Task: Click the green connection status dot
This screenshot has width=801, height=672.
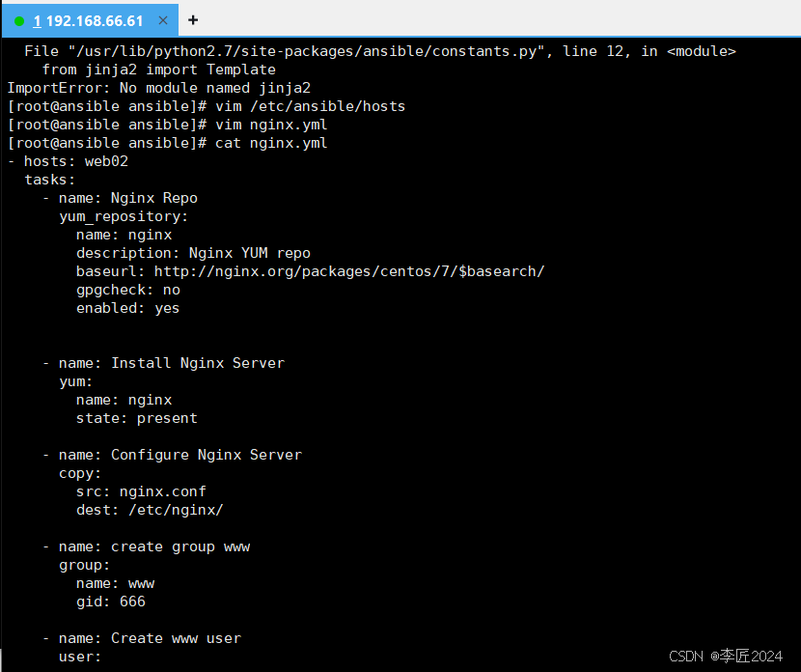Action: click(19, 21)
